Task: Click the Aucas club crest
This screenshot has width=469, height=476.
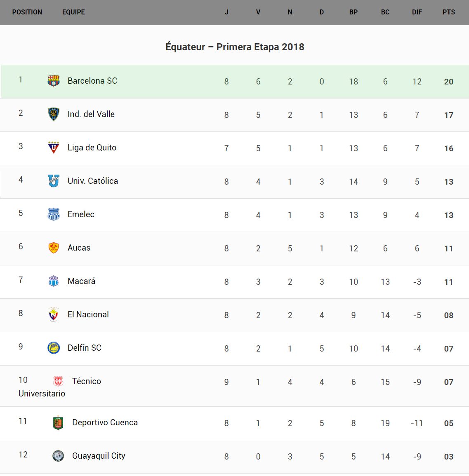Action: pos(54,247)
